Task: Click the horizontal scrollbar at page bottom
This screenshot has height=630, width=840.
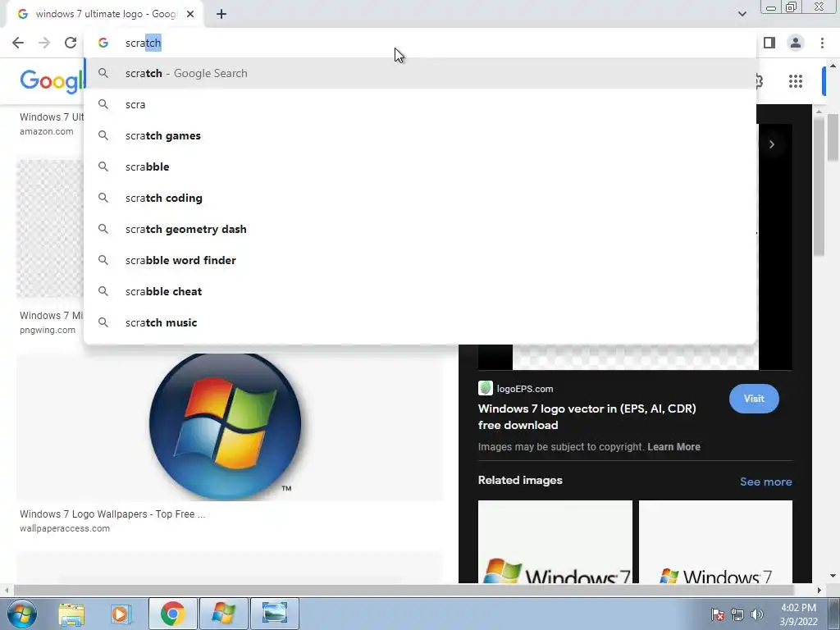Action: click(403, 590)
